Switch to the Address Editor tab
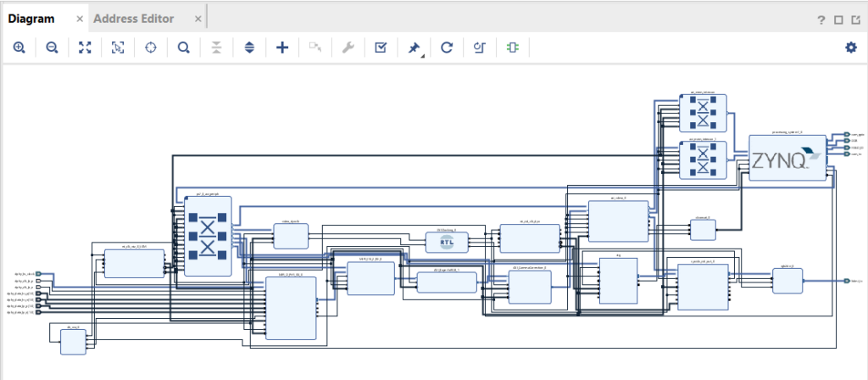Image resolution: width=868 pixels, height=380 pixels. pyautogui.click(x=133, y=19)
